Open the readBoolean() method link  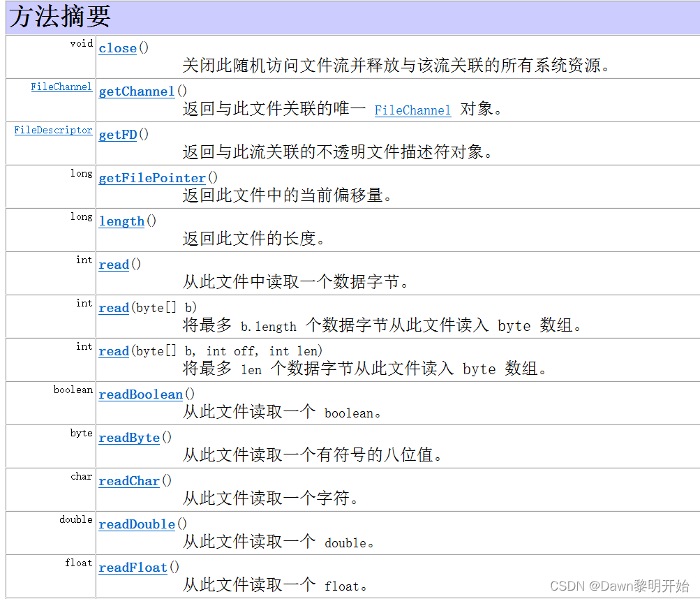(140, 394)
